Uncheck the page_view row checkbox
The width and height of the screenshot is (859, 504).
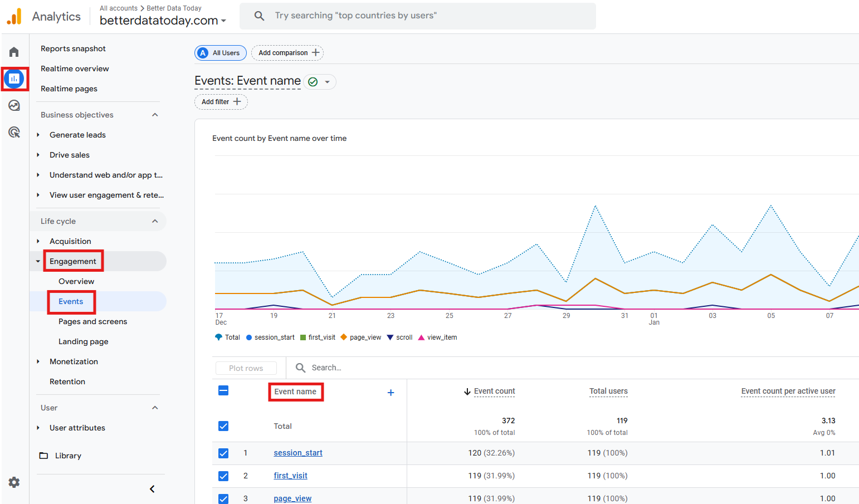[223, 498]
